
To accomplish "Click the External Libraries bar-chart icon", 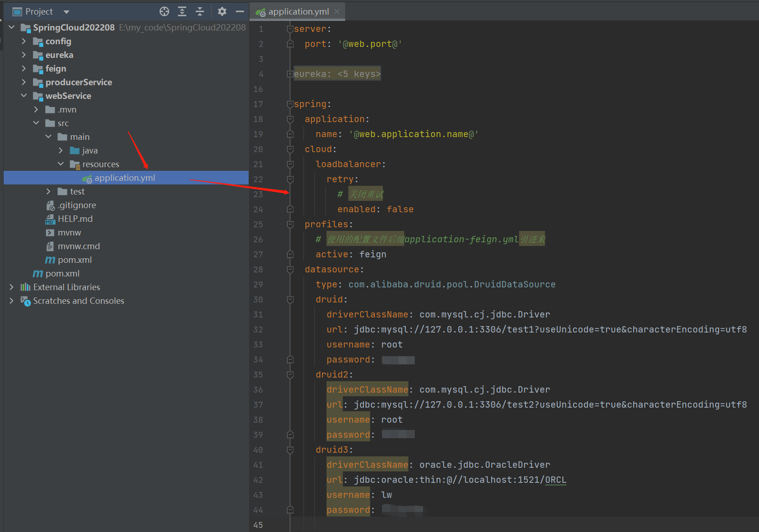I will 25,287.
